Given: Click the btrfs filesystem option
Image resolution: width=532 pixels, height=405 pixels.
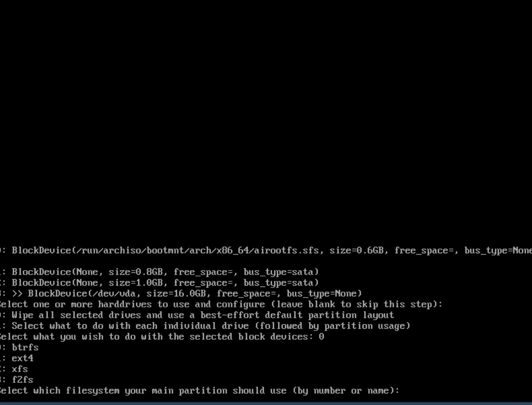Looking at the screenshot, I should pos(20,347).
